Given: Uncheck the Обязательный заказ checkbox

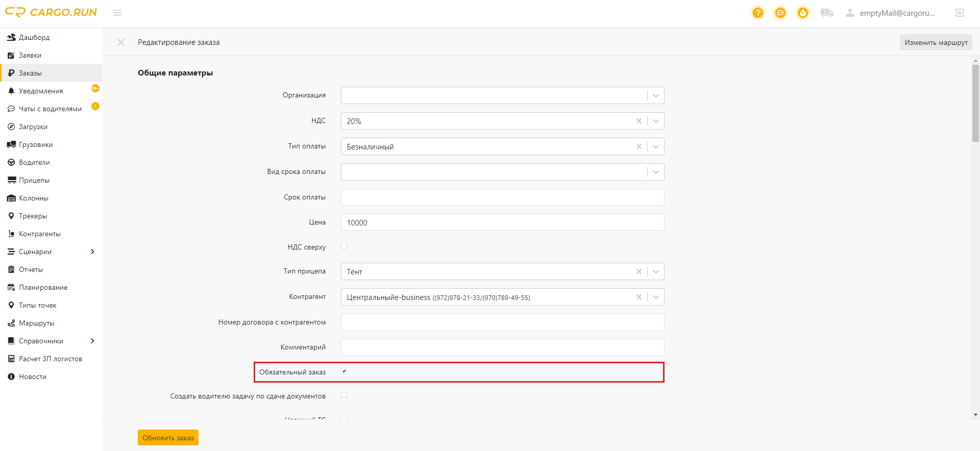Looking at the screenshot, I should [x=344, y=371].
